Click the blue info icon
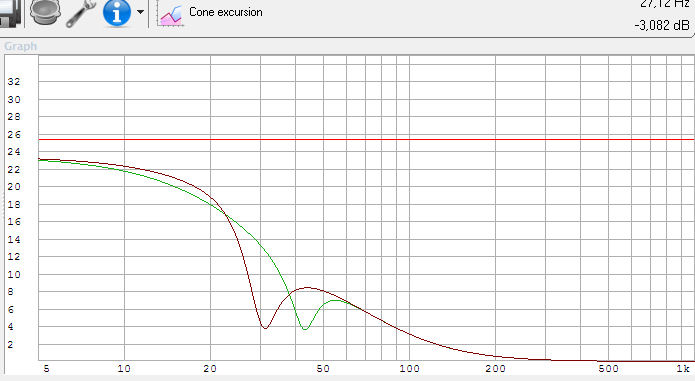This screenshot has height=381, width=695. click(x=117, y=12)
